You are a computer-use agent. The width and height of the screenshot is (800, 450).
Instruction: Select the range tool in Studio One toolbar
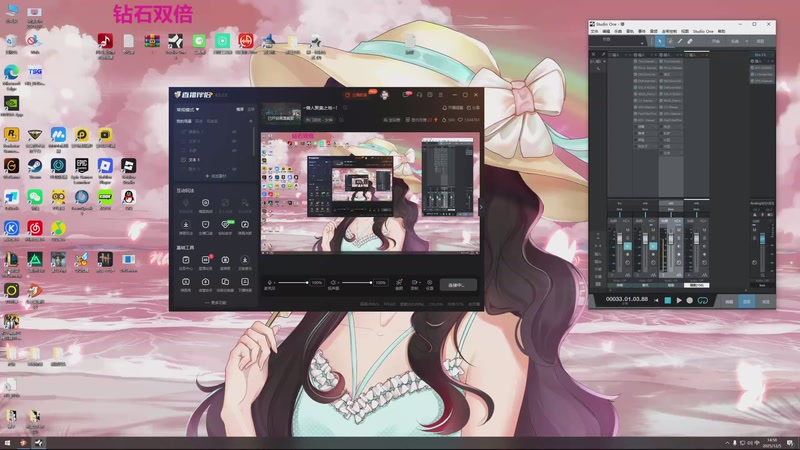[x=670, y=41]
